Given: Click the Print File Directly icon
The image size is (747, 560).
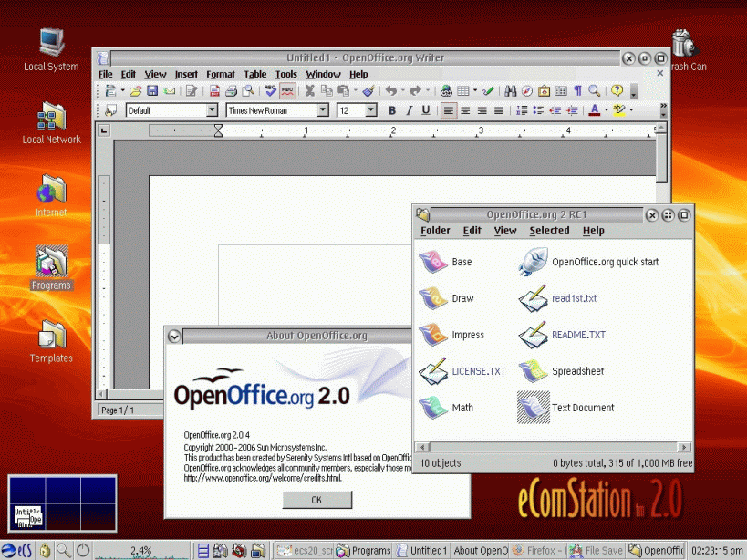Looking at the screenshot, I should pyautogui.click(x=231, y=90).
